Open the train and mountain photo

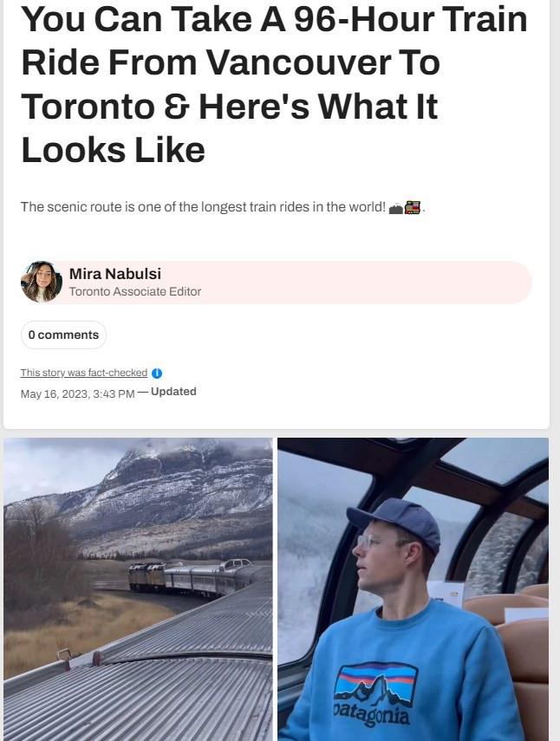138,588
